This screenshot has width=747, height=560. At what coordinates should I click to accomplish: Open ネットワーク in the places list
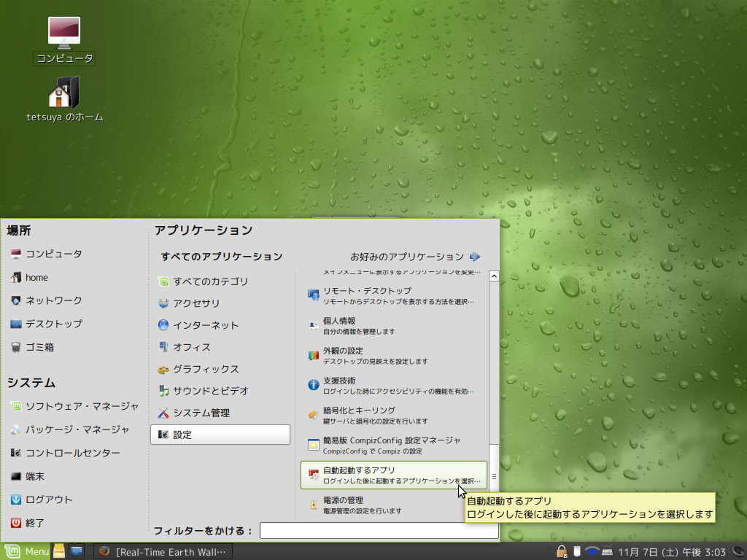[x=47, y=300]
